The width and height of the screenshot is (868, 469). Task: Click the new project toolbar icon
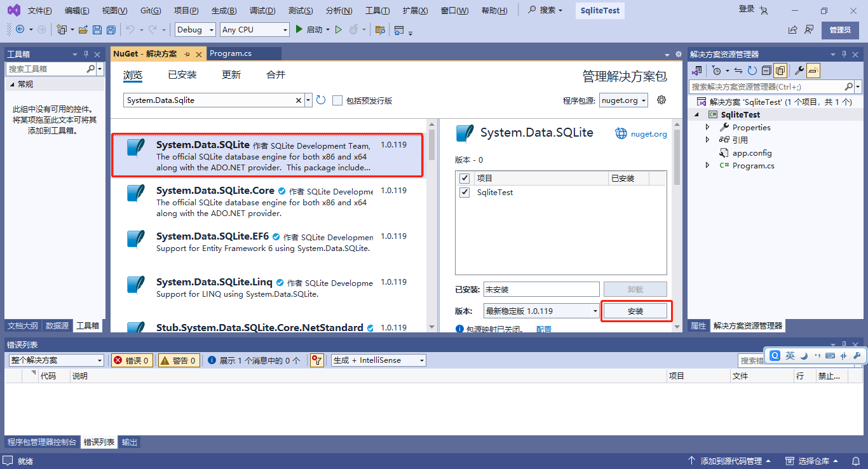point(62,29)
